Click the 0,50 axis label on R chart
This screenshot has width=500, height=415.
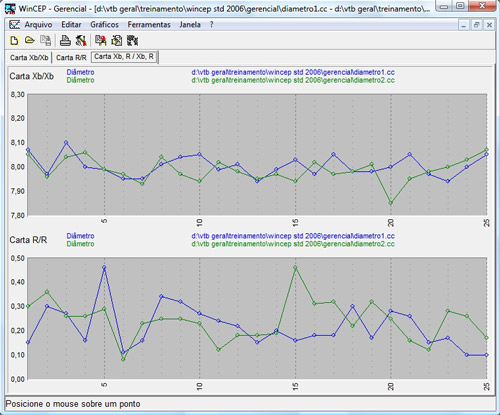pyautogui.click(x=18, y=258)
